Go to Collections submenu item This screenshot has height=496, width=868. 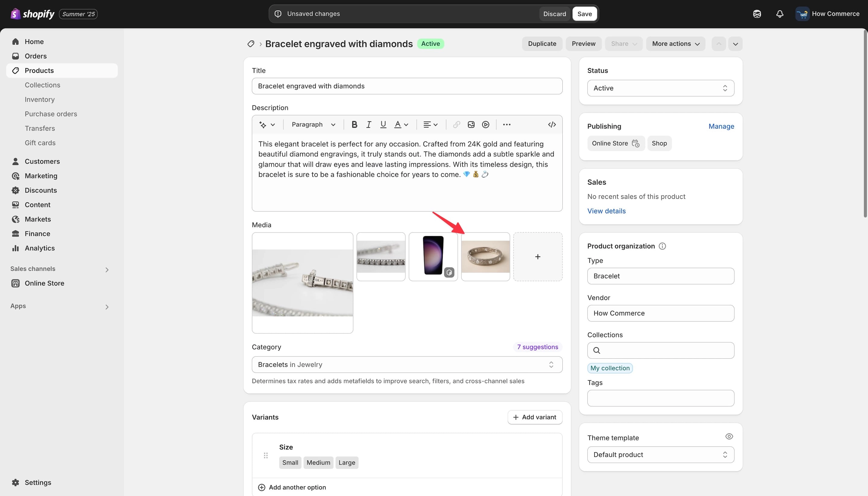coord(42,85)
